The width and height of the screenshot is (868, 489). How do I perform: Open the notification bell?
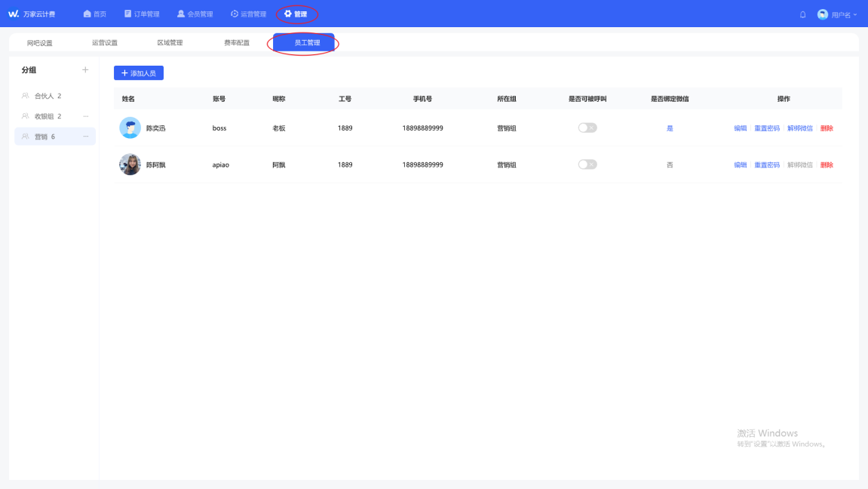click(x=802, y=14)
